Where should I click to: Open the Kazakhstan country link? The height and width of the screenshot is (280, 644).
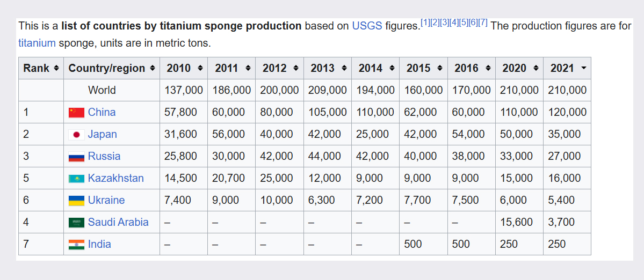click(x=116, y=178)
